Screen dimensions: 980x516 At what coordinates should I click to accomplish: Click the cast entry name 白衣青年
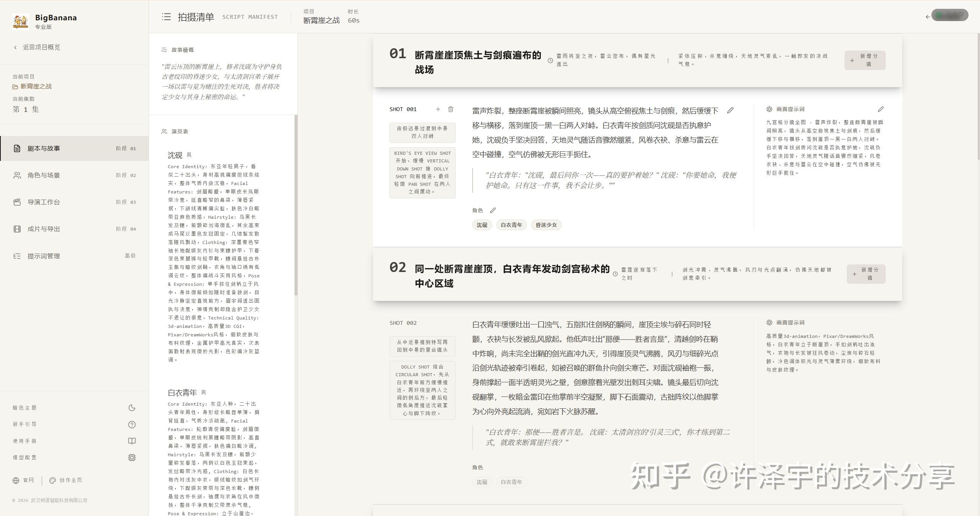coord(182,393)
